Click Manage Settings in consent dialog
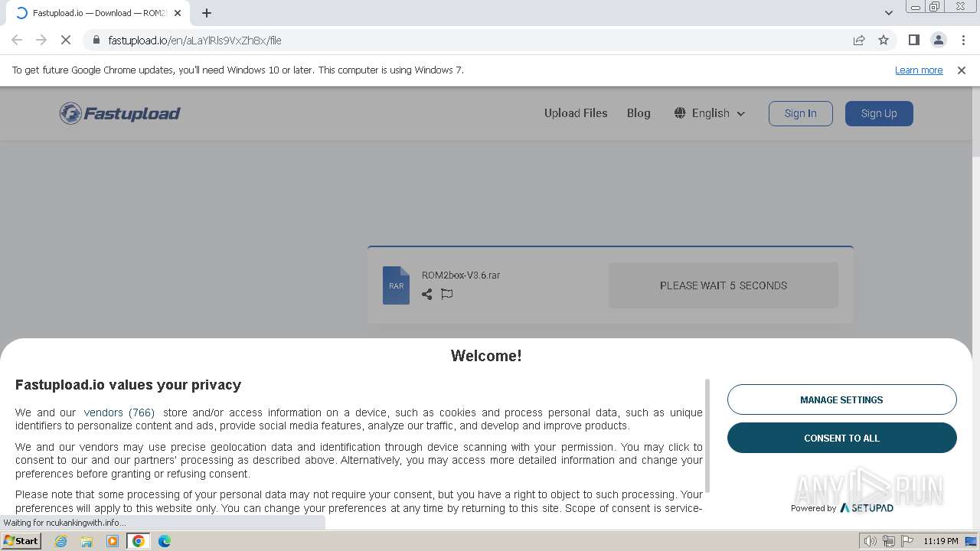The image size is (980, 551). 841,399
